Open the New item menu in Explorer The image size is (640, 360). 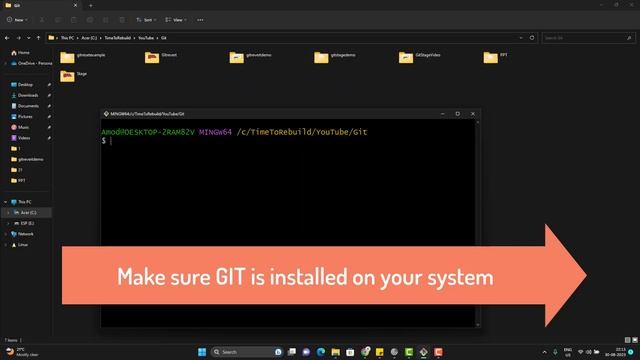click(17, 20)
